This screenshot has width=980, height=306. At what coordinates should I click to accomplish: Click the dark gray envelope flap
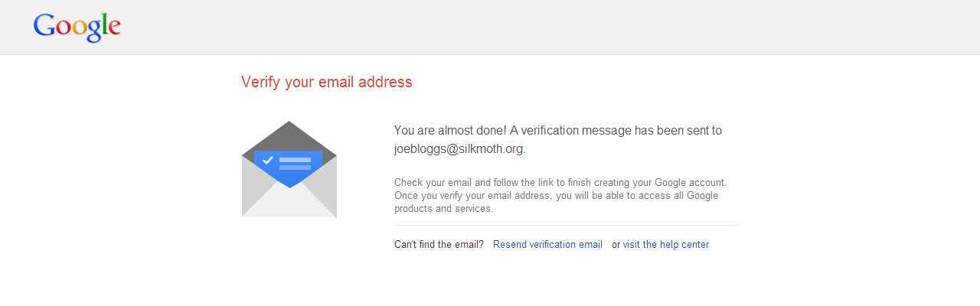pos(289,138)
